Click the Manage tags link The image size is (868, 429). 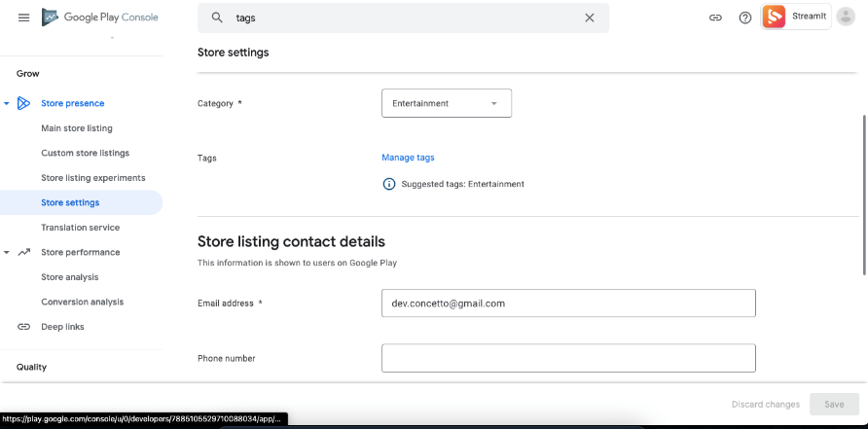pos(408,158)
